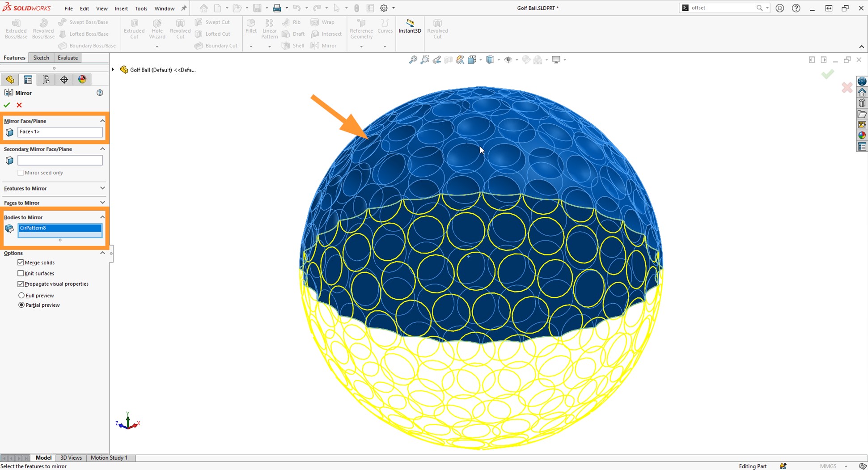Screen dimensions: 868x470
Task: Open the Motion Study 1 tab
Action: click(109, 457)
